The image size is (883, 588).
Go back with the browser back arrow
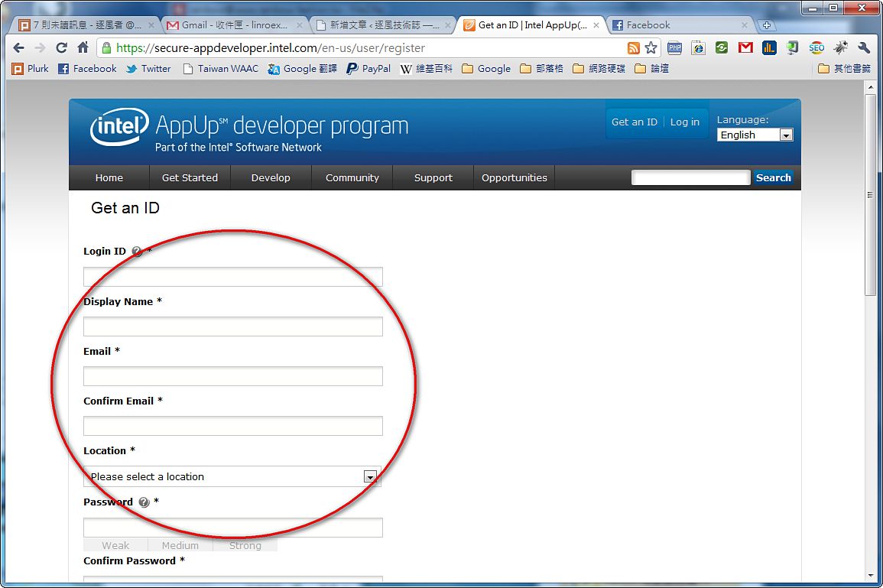(18, 48)
